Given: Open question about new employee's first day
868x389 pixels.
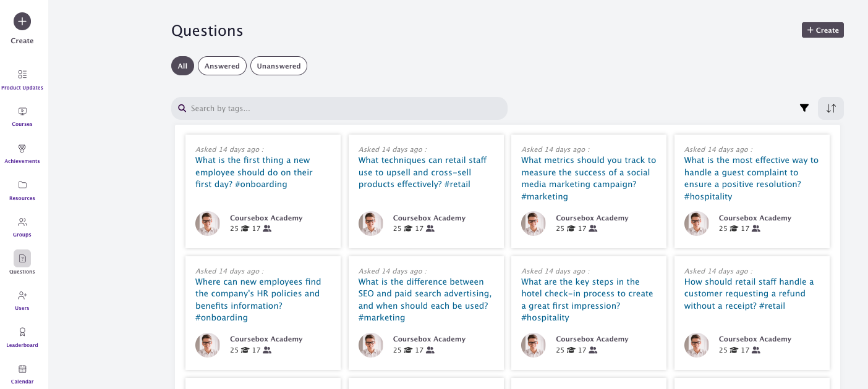Looking at the screenshot, I should [254, 172].
